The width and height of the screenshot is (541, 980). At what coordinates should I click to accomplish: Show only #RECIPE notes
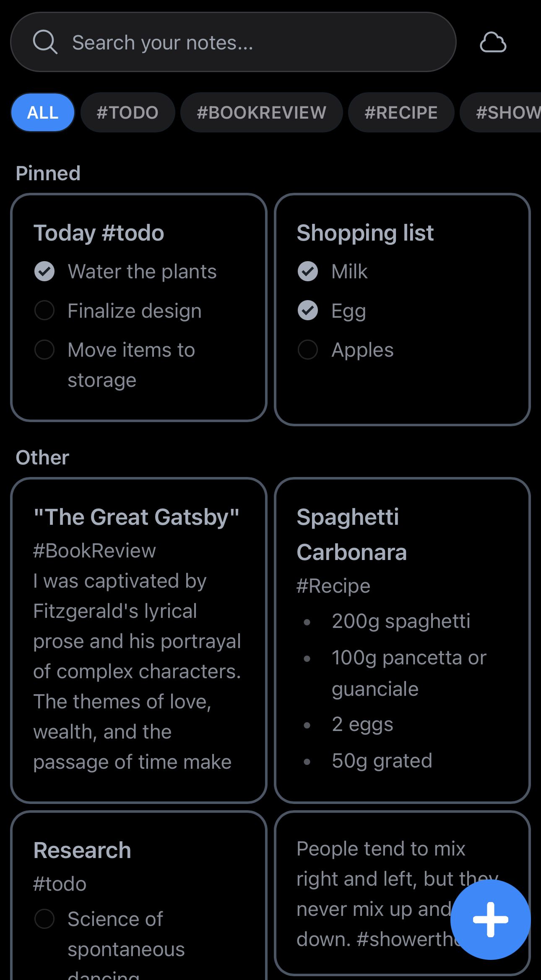[x=401, y=112]
